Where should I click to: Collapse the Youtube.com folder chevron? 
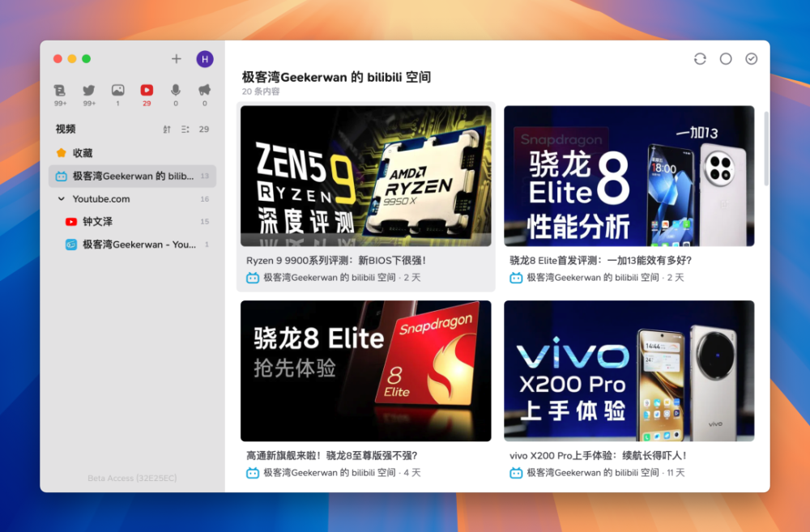pos(61,199)
